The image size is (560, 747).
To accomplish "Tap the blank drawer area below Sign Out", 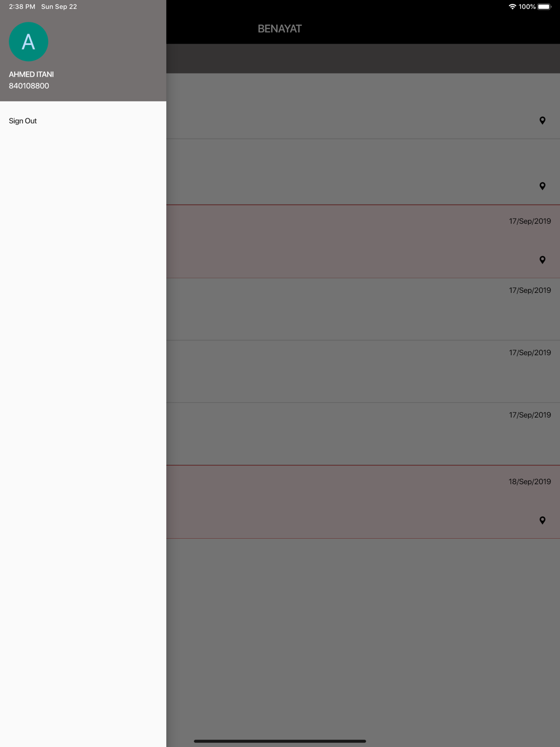I will (83, 437).
